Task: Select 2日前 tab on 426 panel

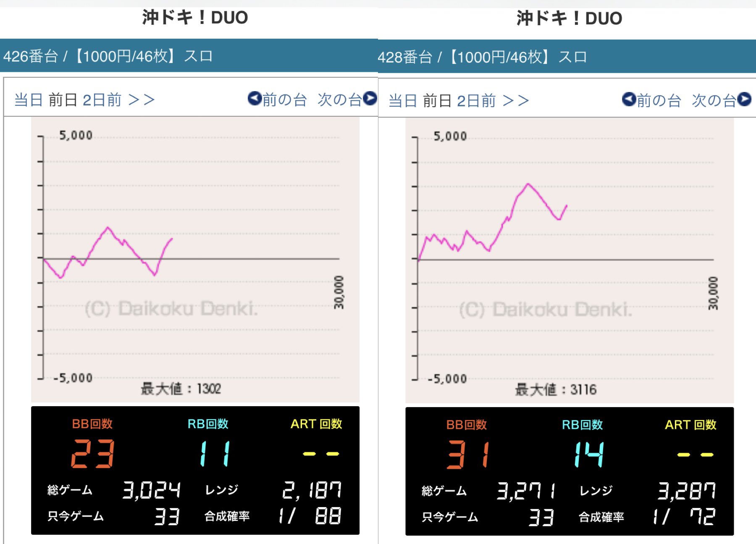Action: pos(102,100)
